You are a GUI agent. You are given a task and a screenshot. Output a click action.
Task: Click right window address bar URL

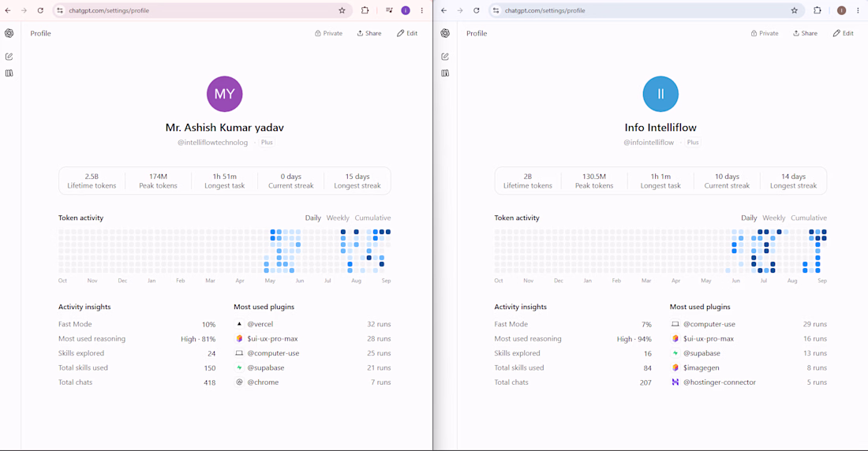[544, 10]
